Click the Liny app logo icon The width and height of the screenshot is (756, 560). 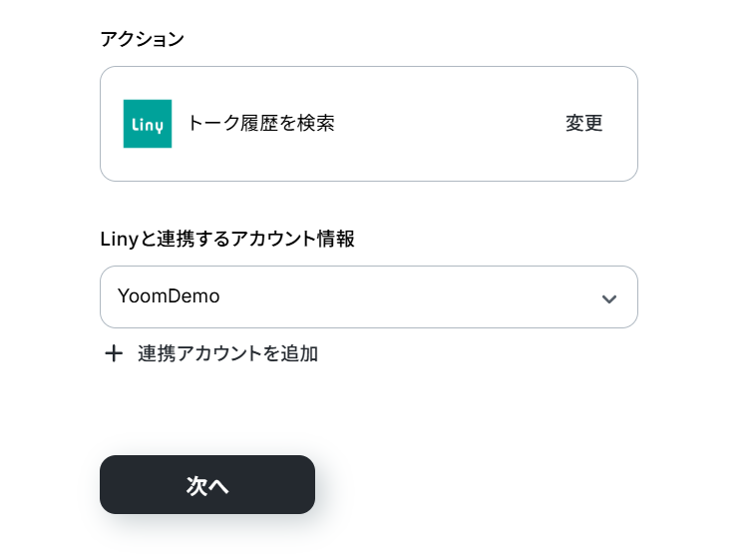tap(148, 124)
